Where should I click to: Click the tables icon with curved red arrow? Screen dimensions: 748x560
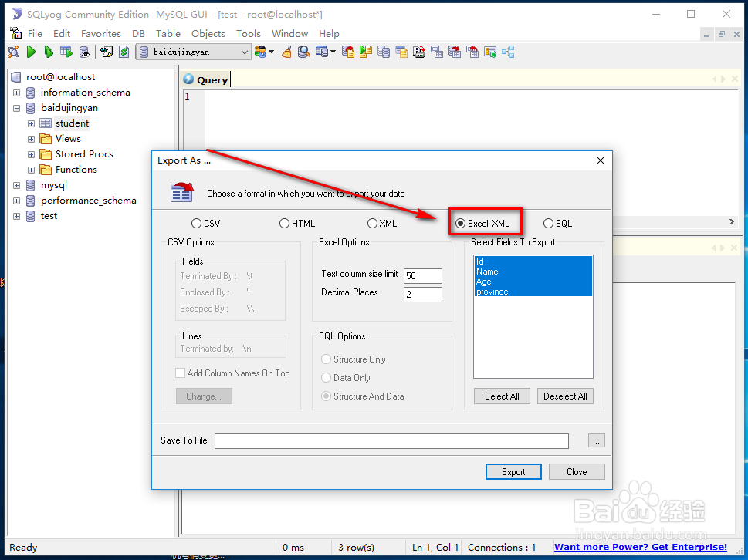point(455,52)
